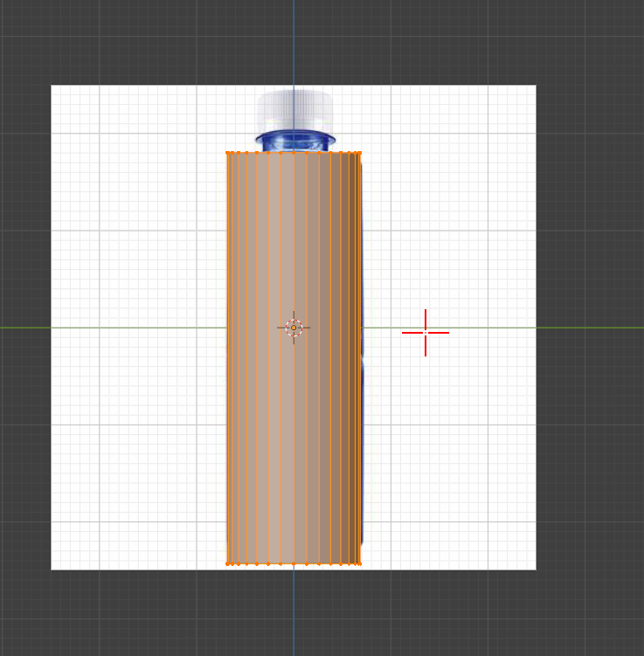
Task: Click the white bottle cap in reference image
Action: [295, 109]
